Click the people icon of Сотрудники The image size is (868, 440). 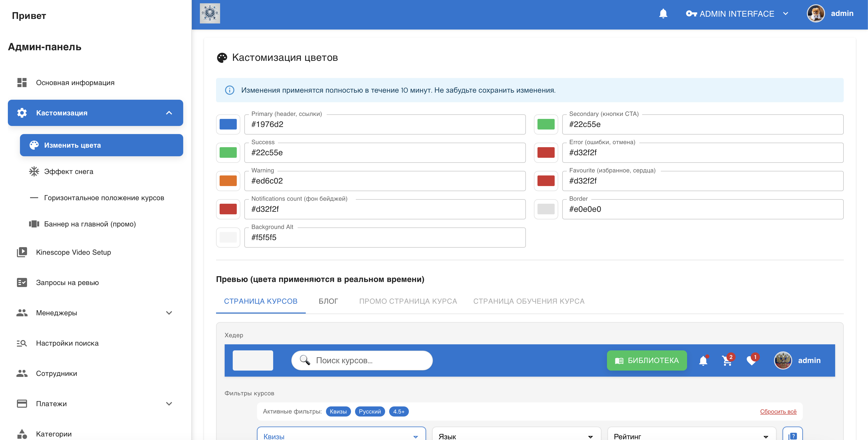[x=22, y=373]
